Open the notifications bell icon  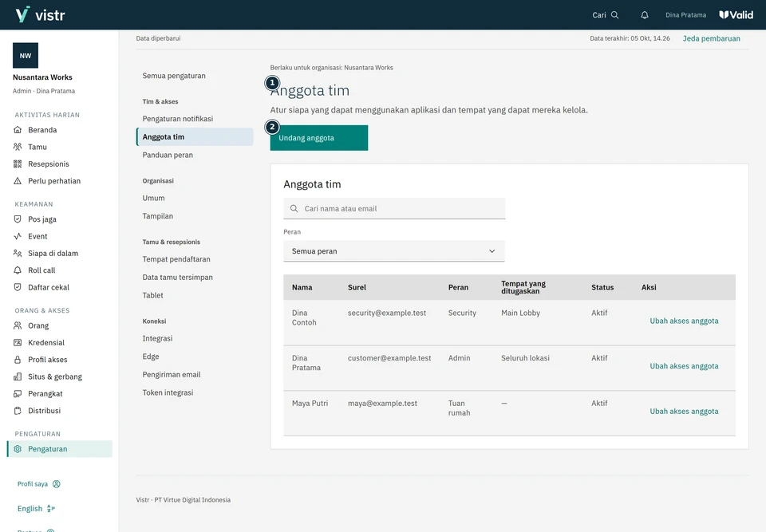[645, 15]
